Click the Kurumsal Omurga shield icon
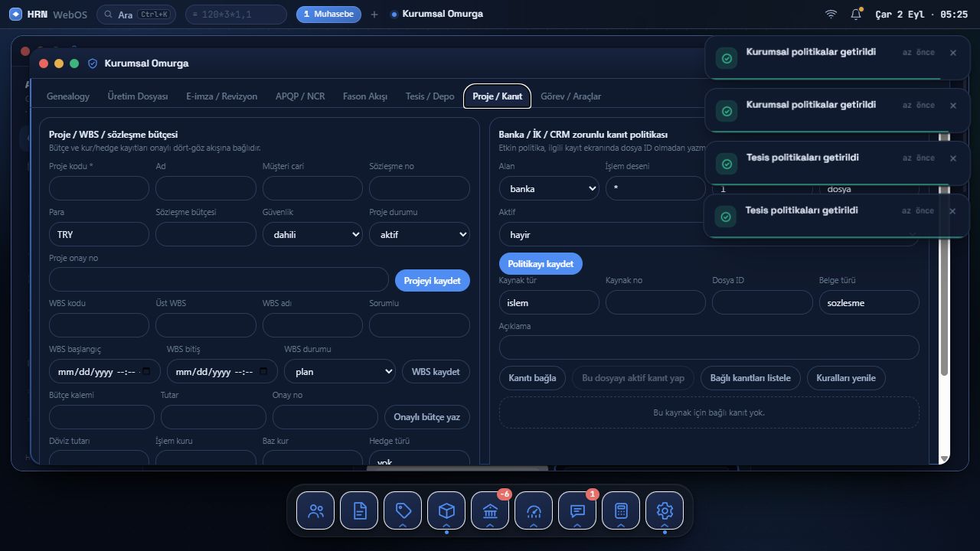Image resolution: width=980 pixels, height=551 pixels. coord(93,64)
